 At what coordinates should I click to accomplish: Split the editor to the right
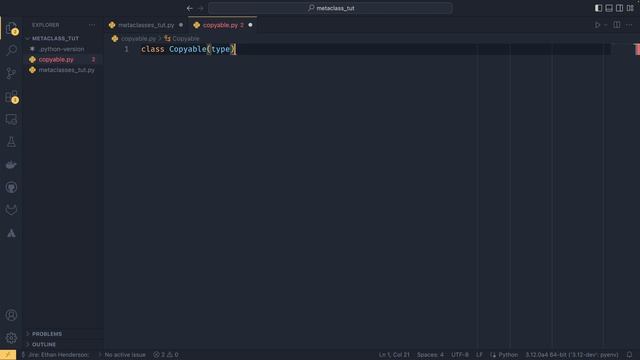tap(617, 25)
